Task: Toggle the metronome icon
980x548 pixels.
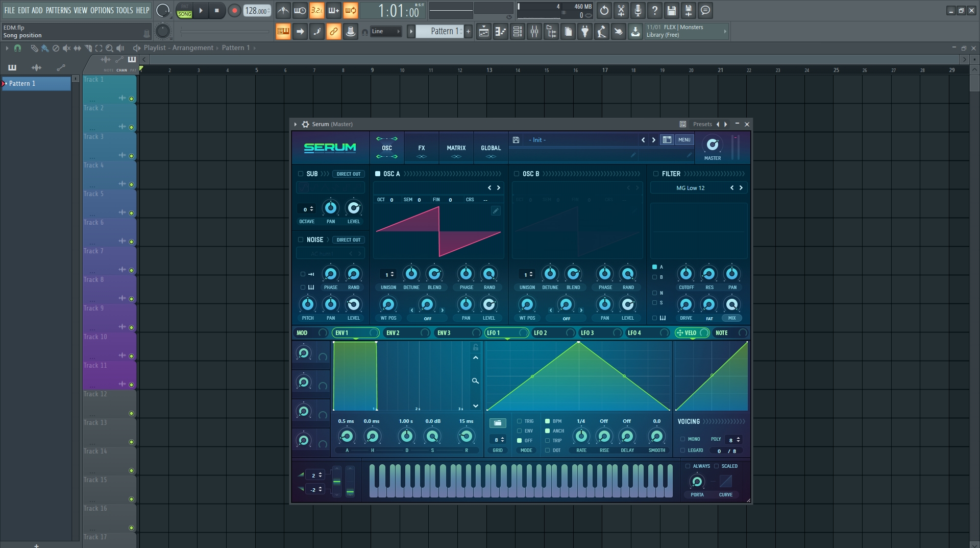Action: (x=283, y=10)
